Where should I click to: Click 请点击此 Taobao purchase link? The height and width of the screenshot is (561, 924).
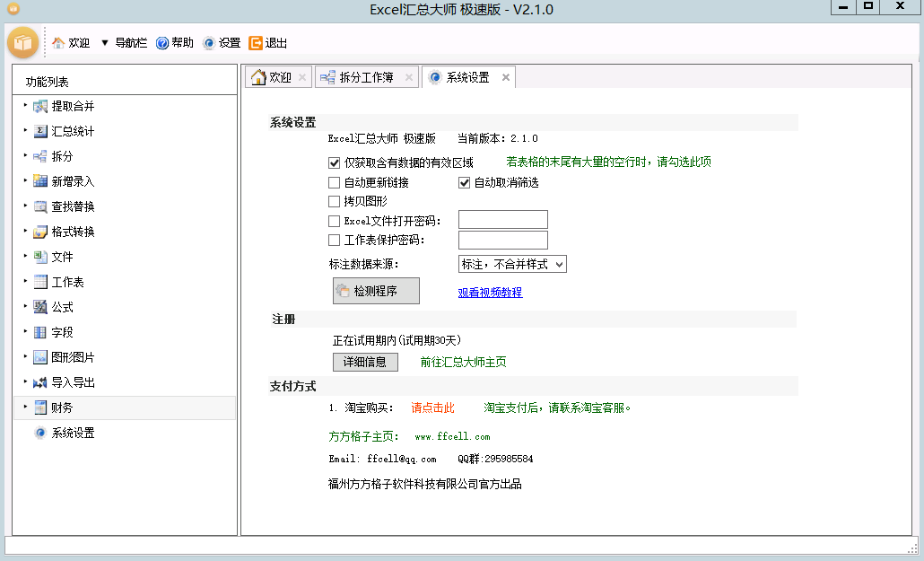pyautogui.click(x=432, y=408)
